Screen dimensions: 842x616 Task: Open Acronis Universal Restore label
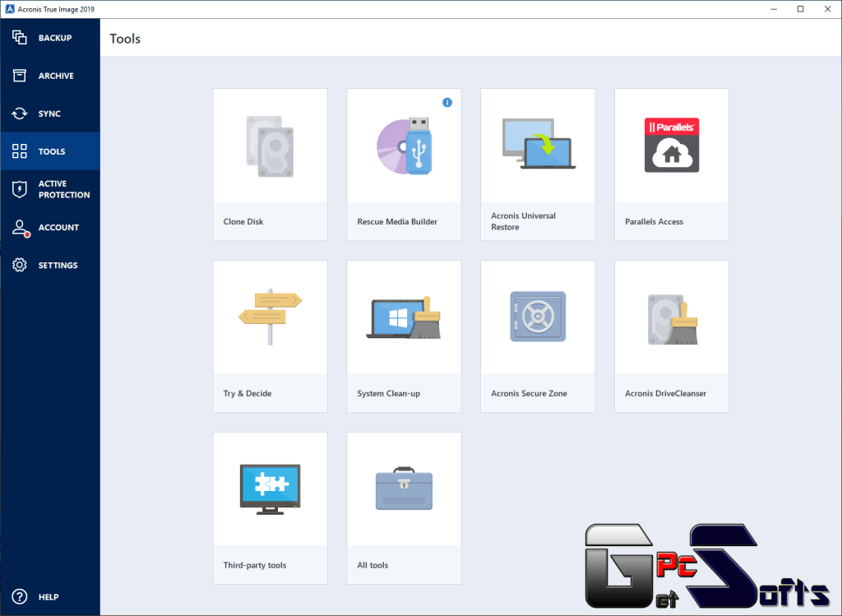pos(523,221)
